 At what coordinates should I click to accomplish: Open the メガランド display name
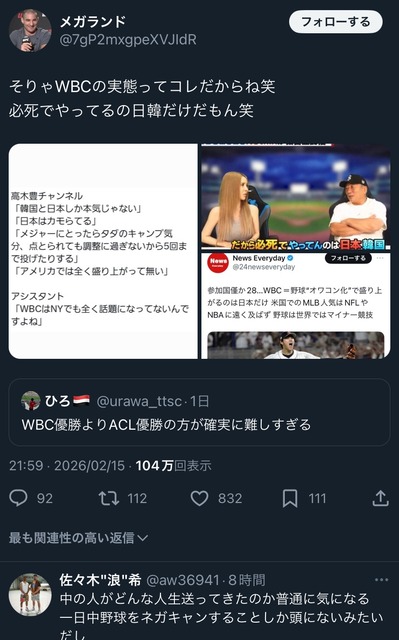point(93,21)
